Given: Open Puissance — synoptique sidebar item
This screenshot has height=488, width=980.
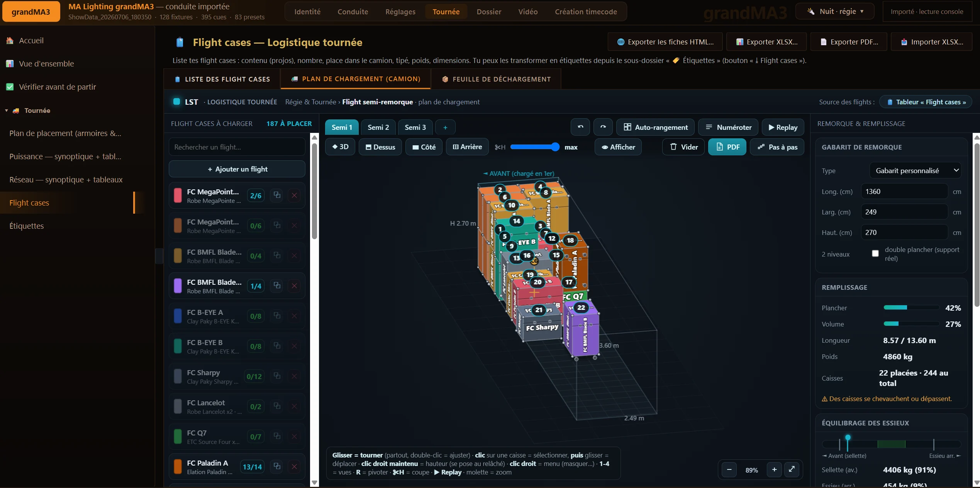Looking at the screenshot, I should [x=65, y=156].
